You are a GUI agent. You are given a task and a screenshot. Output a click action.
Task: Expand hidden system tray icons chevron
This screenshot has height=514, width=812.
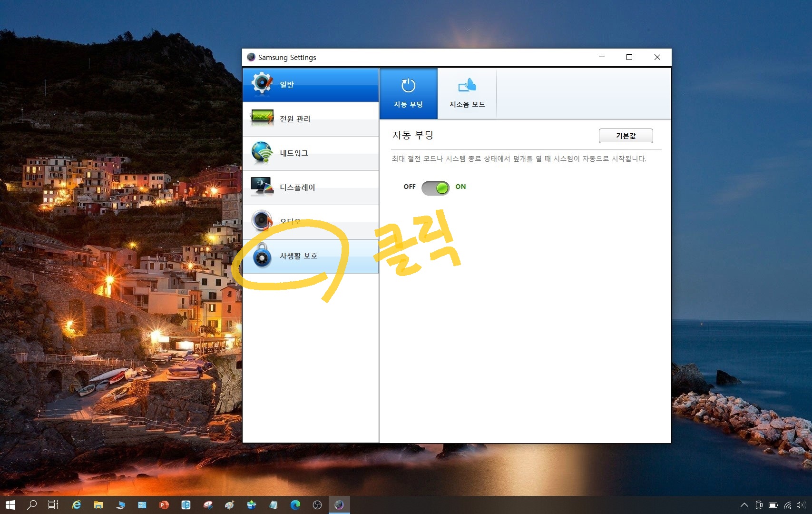point(744,505)
